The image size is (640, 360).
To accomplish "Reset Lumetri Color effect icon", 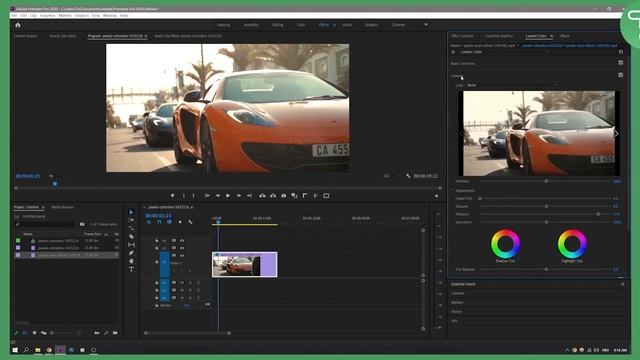I will 621,52.
